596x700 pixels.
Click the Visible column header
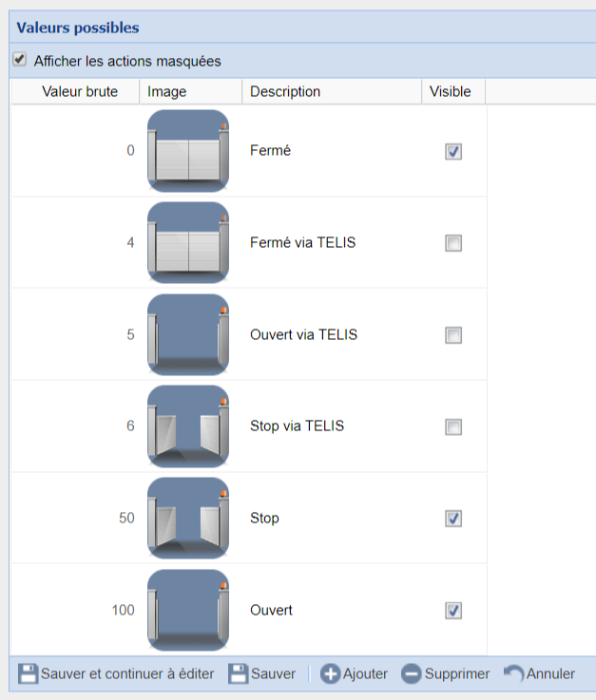coord(450,91)
